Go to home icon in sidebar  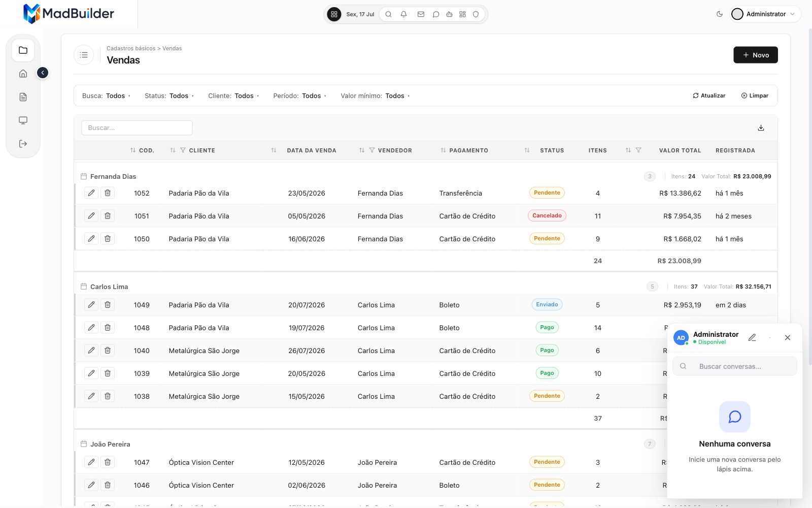pos(23,74)
